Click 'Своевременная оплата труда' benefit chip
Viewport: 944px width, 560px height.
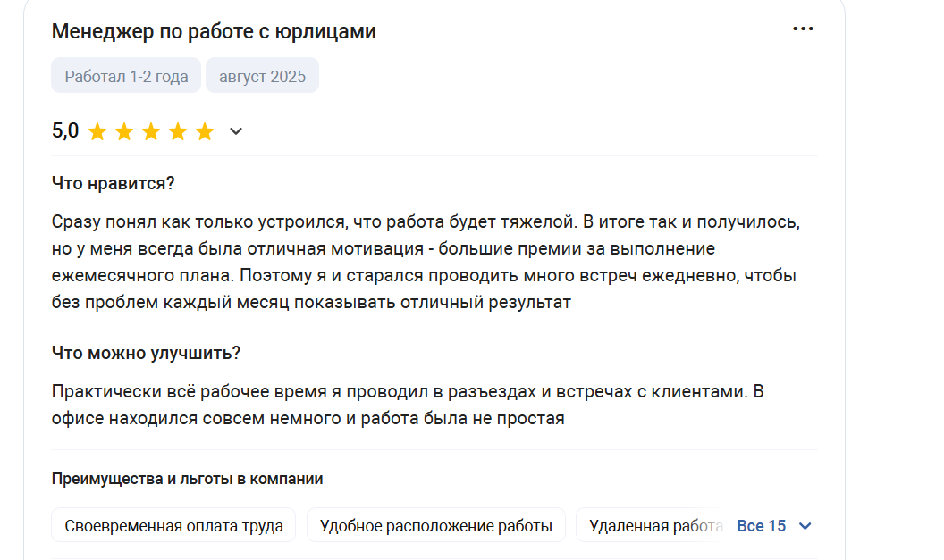click(173, 525)
